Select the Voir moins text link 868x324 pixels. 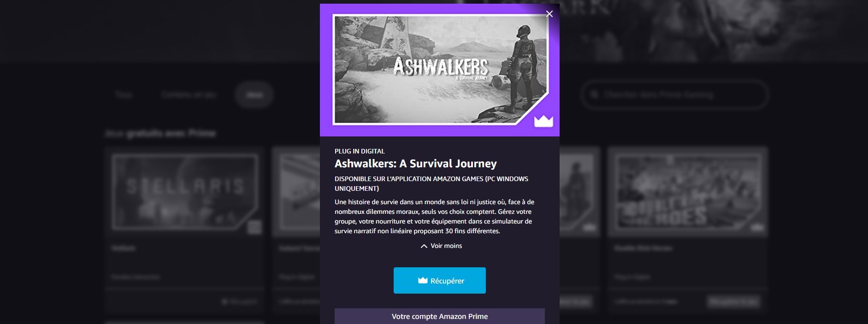pyautogui.click(x=446, y=246)
